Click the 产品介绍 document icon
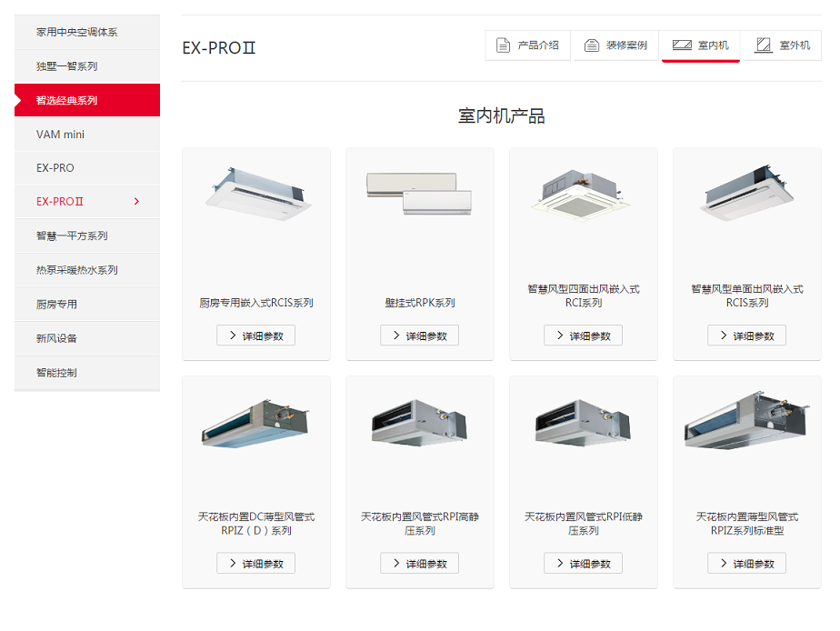840x631 pixels. [x=503, y=45]
